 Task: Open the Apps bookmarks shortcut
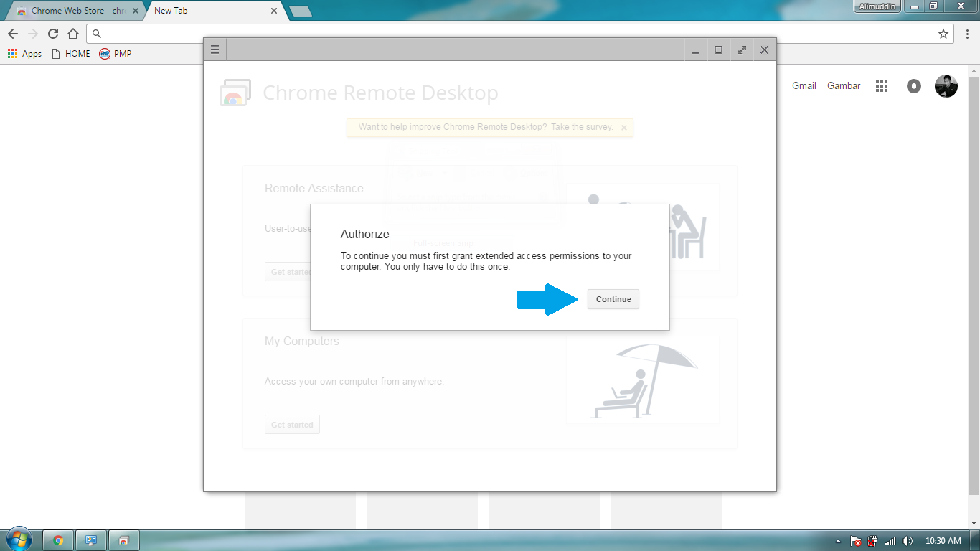click(x=24, y=54)
